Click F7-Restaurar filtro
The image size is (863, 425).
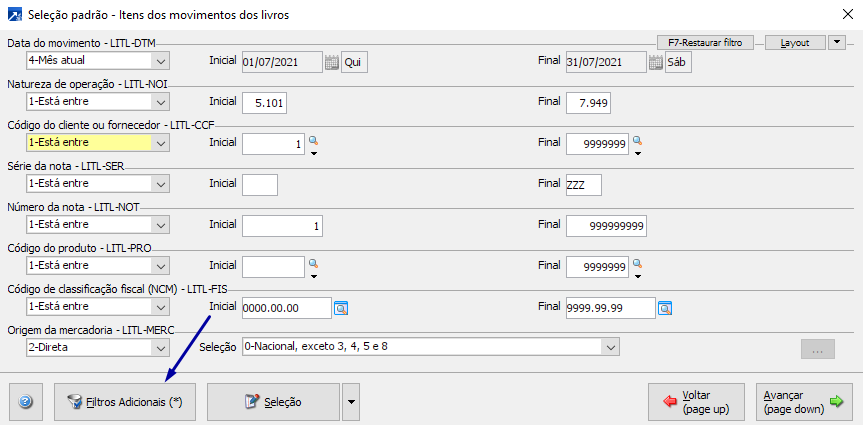(x=705, y=43)
